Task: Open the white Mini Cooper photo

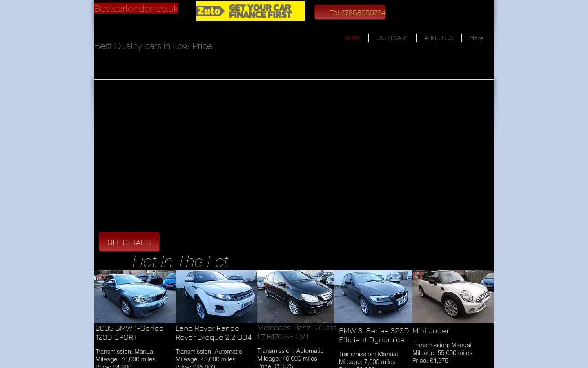Action: [x=453, y=297]
